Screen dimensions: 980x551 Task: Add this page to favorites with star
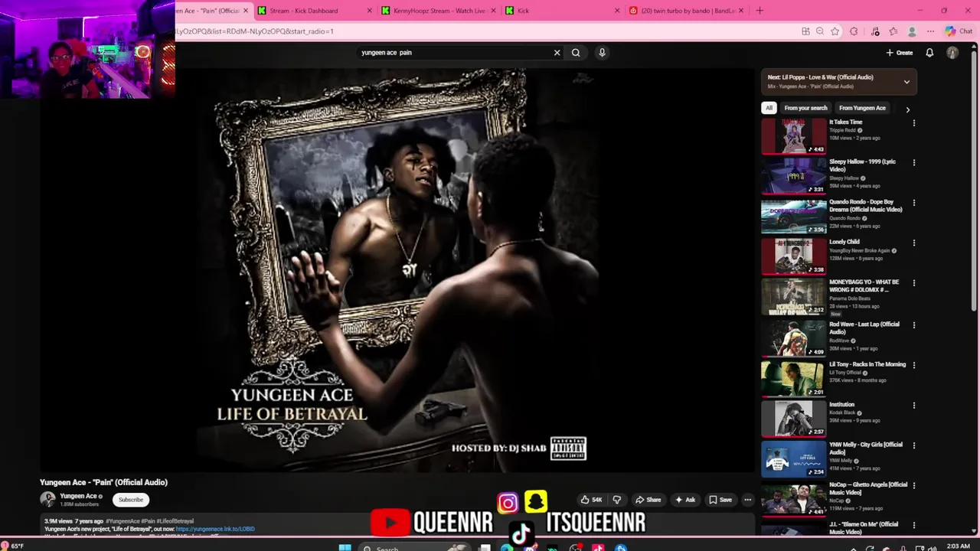tap(835, 31)
